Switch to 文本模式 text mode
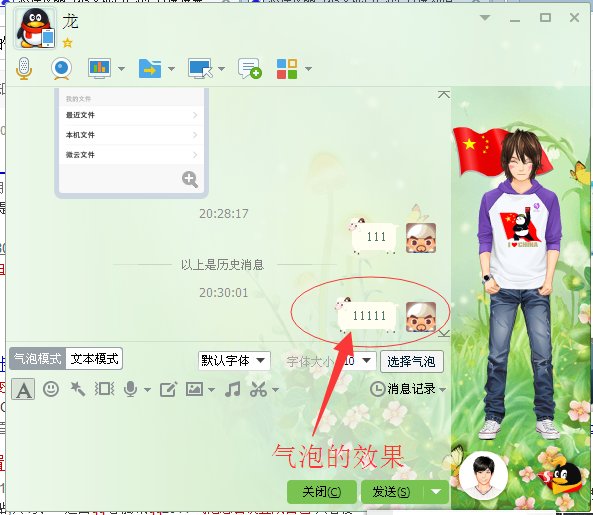This screenshot has height=515, width=593. pyautogui.click(x=94, y=358)
